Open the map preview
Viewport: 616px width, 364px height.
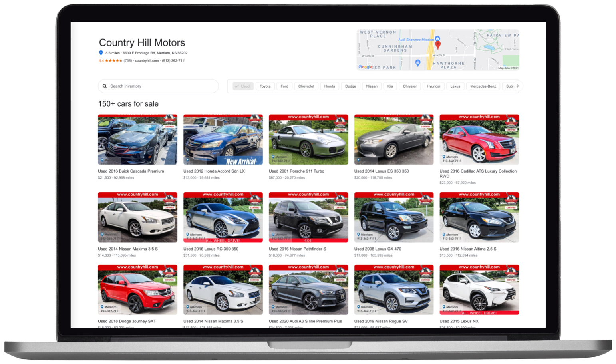click(x=438, y=50)
